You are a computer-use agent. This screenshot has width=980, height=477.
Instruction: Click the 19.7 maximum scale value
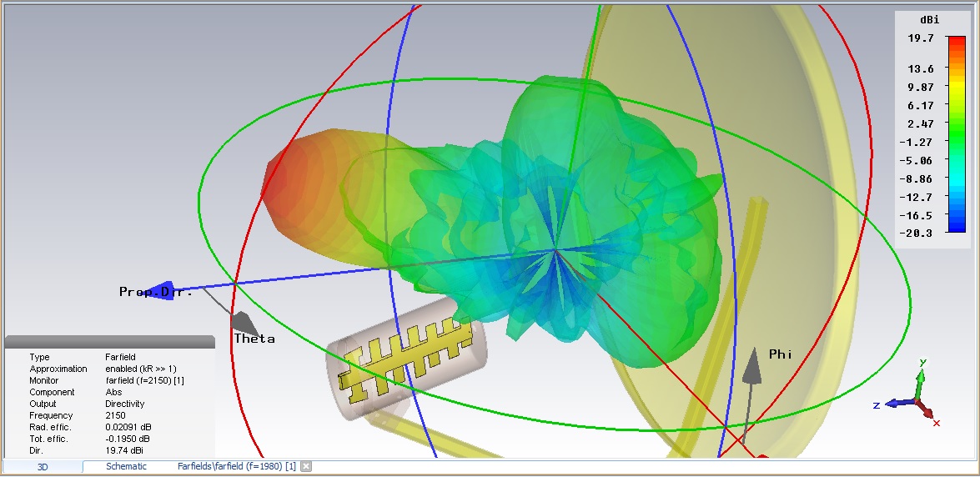click(x=921, y=38)
